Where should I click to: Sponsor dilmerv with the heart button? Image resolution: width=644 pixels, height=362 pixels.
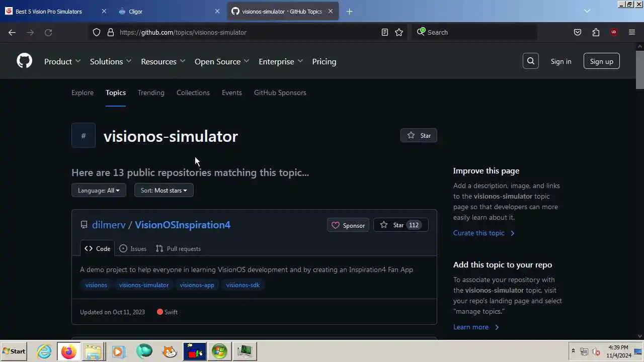[x=348, y=225]
